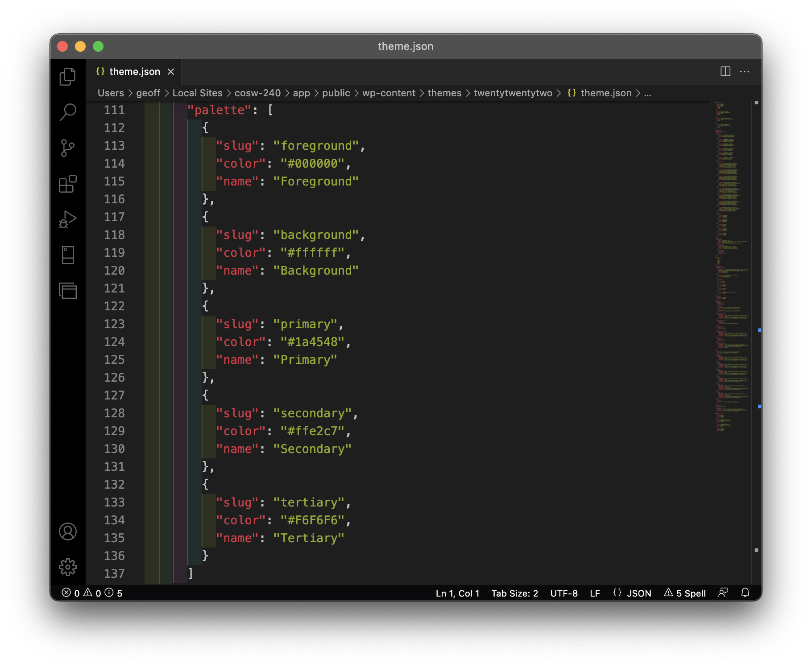Click the notifications bell in status bar

pyautogui.click(x=745, y=593)
